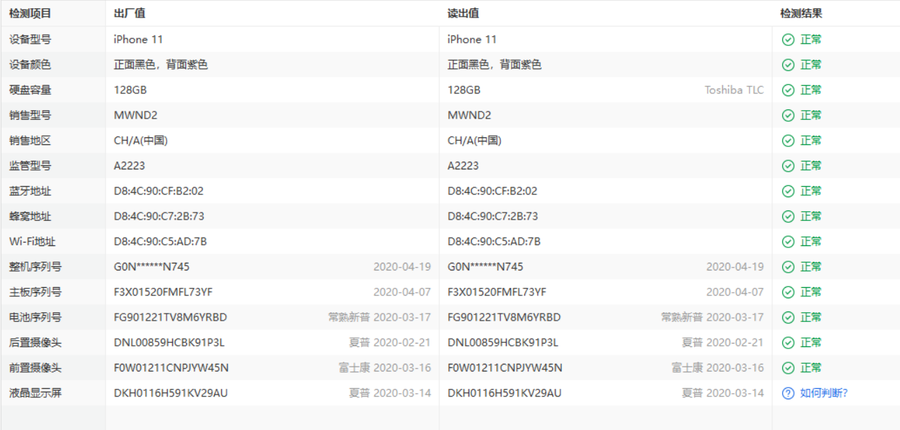Click read rear camera serial DNL00859HCBK91P3L
The width and height of the screenshot is (900, 430).
click(503, 343)
